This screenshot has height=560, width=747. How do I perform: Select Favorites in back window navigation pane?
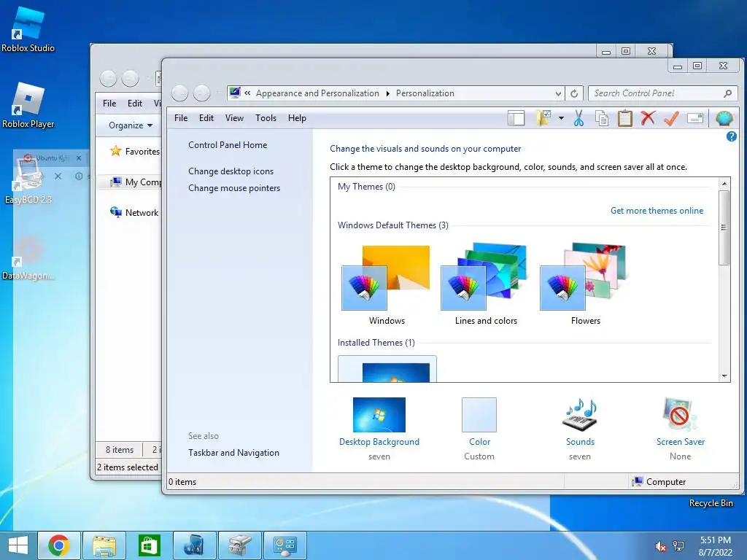[x=135, y=152]
